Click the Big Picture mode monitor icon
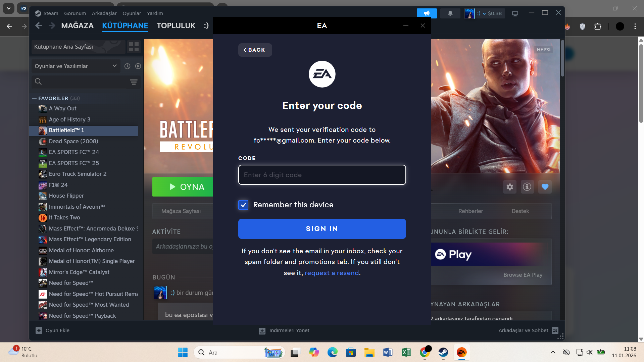 click(515, 13)
